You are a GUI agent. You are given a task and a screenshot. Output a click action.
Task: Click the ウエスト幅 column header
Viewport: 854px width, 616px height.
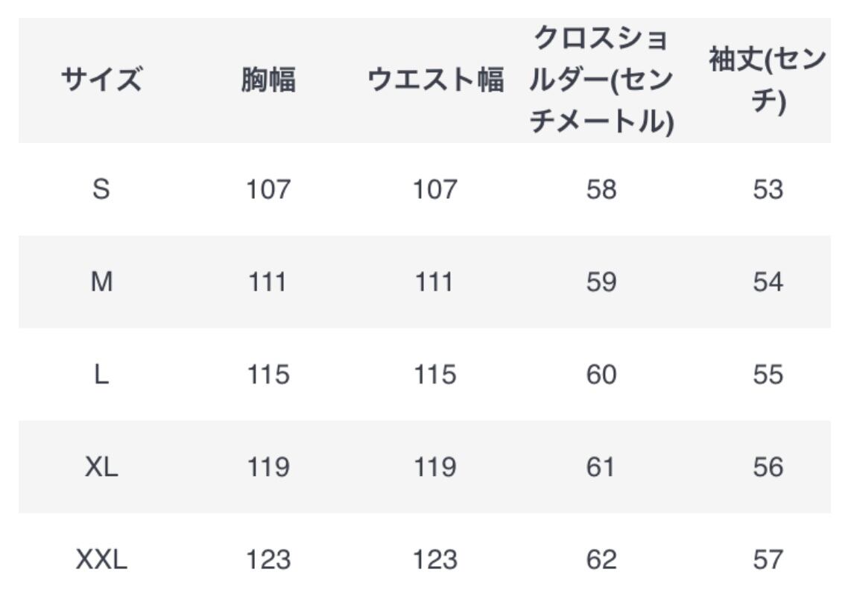coord(435,79)
